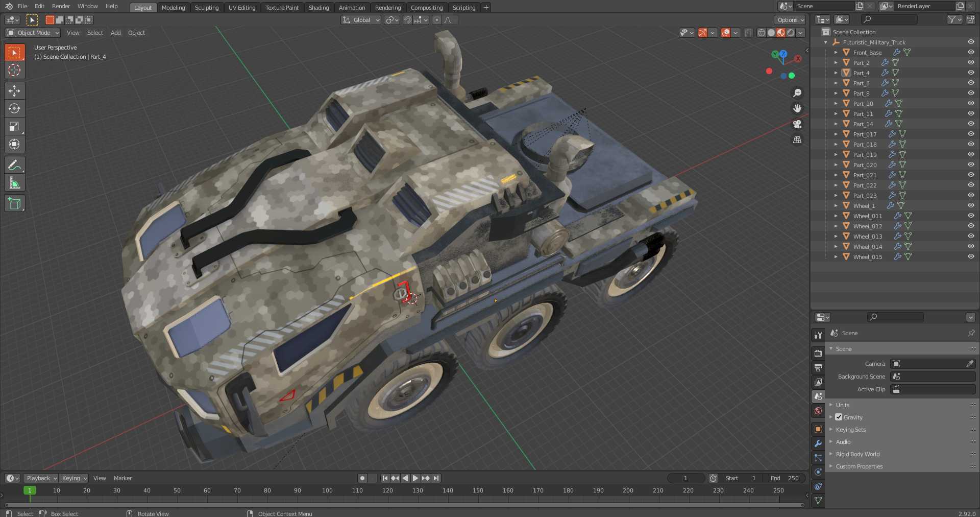The image size is (980, 517).
Task: Select the Cursor tool in the toolbar
Action: pos(14,70)
